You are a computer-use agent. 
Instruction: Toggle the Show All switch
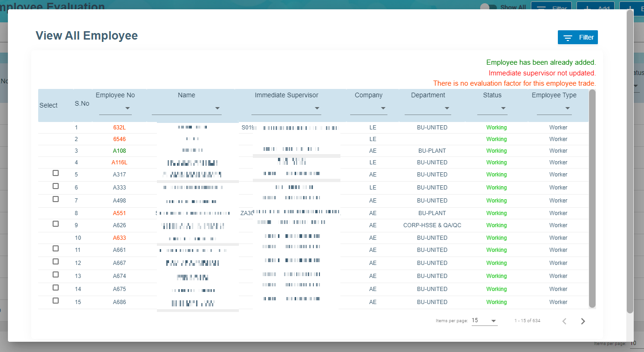coord(488,7)
